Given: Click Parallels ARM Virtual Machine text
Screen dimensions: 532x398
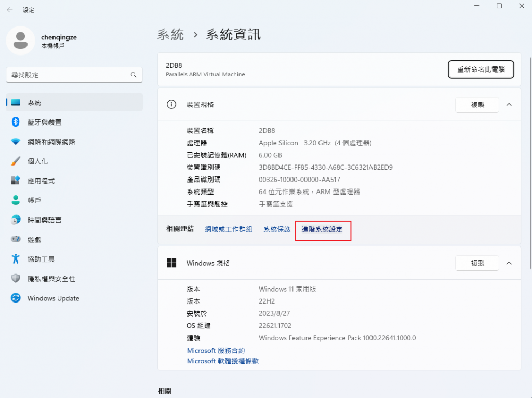Looking at the screenshot, I should coord(205,74).
